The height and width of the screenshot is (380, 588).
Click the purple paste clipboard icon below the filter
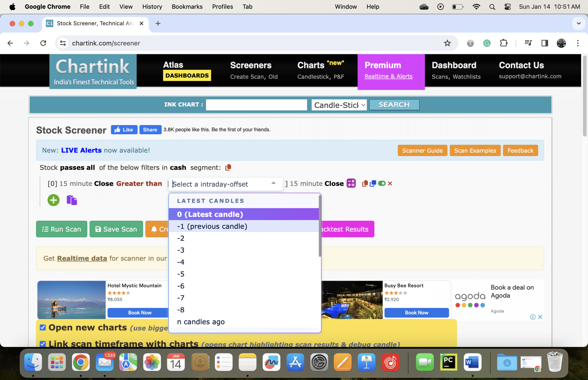tap(72, 200)
